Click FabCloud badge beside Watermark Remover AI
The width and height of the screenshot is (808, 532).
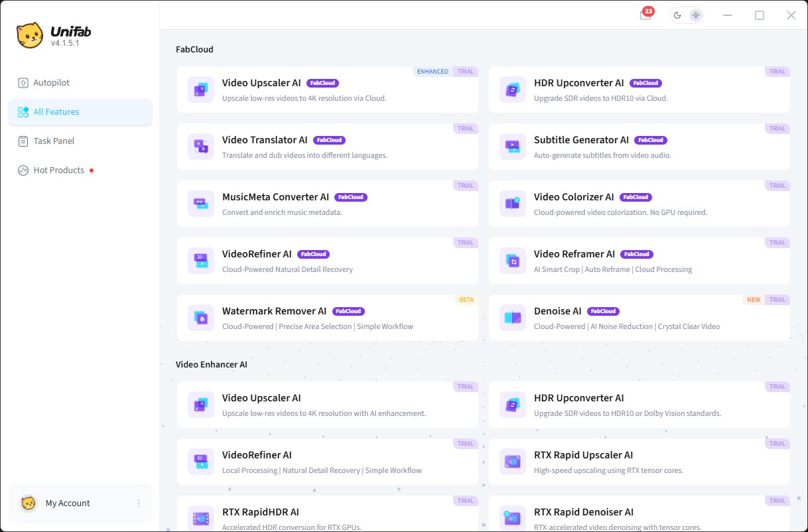pyautogui.click(x=349, y=312)
